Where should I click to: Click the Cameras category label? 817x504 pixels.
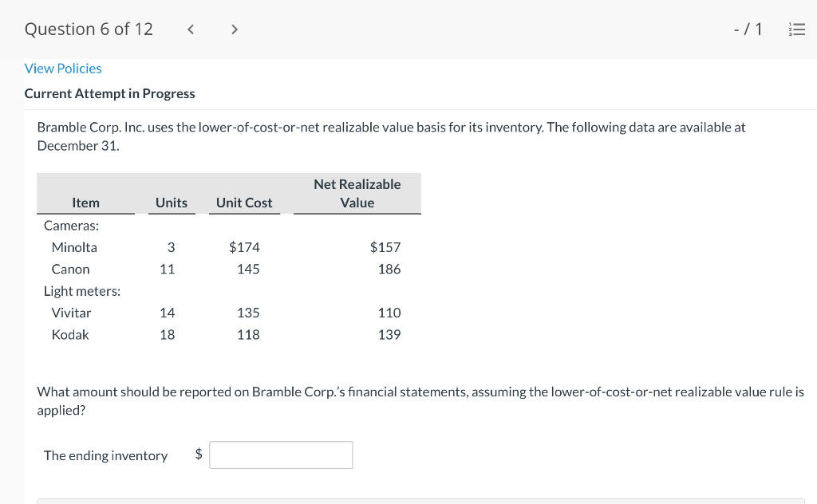(x=71, y=226)
